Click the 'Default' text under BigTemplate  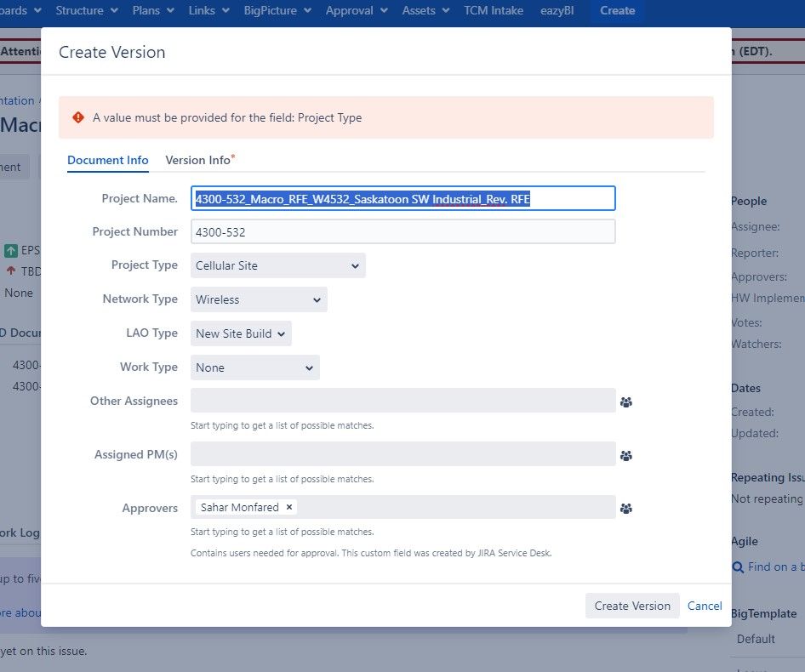click(x=756, y=639)
